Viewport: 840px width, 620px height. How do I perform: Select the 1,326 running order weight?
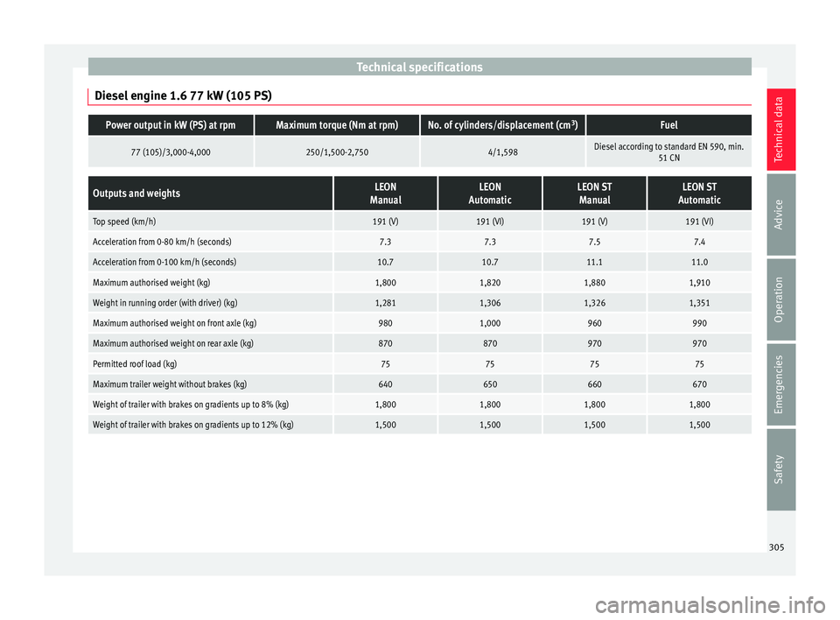pyautogui.click(x=594, y=303)
